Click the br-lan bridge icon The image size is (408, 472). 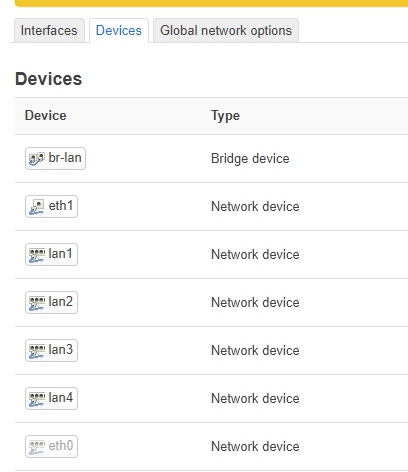point(36,159)
